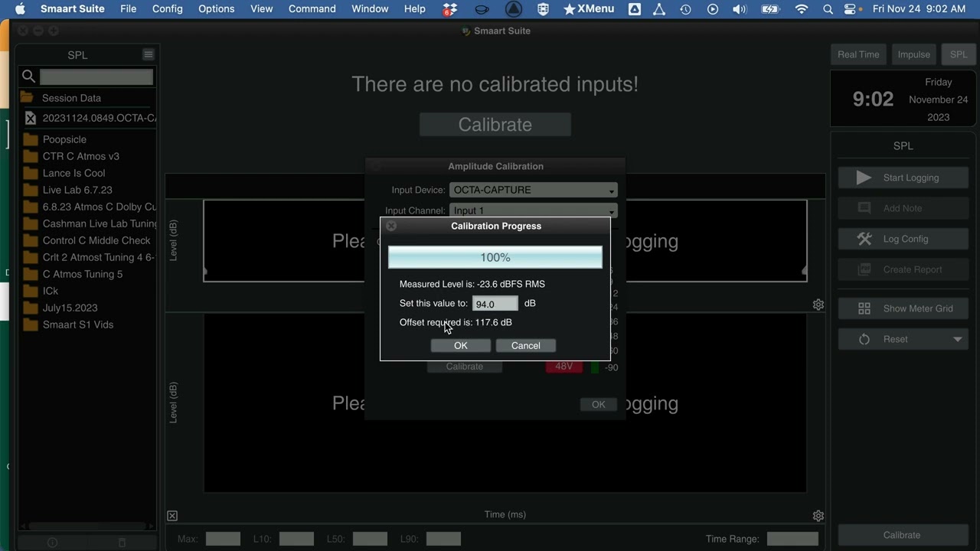
Task: Open the Help menu
Action: coord(414,9)
